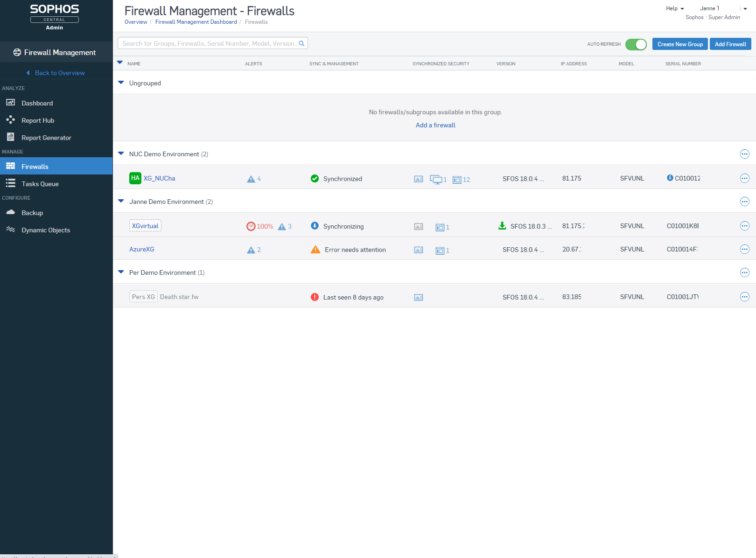The height and width of the screenshot is (558, 756).
Task: Open Pers XG report chart icon
Action: click(x=419, y=298)
